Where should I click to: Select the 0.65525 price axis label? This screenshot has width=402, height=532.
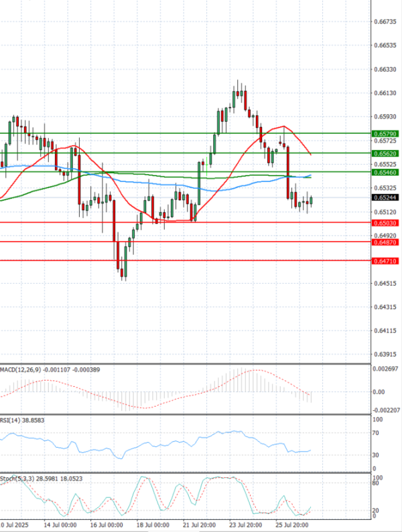(x=385, y=164)
